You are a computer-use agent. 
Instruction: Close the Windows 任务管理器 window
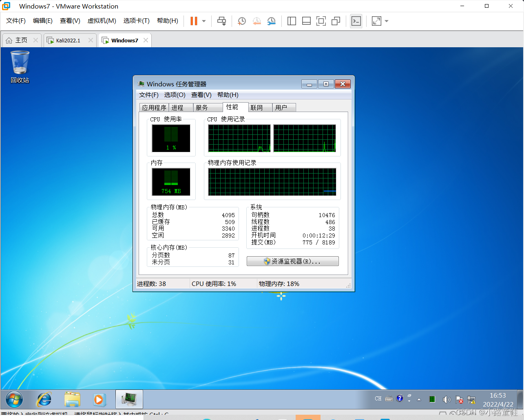coord(343,84)
